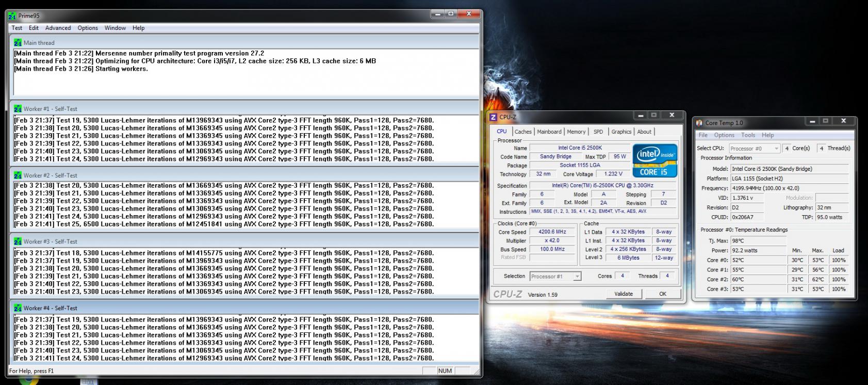
Task: Click the Multiplier x 42.0 value
Action: point(552,240)
